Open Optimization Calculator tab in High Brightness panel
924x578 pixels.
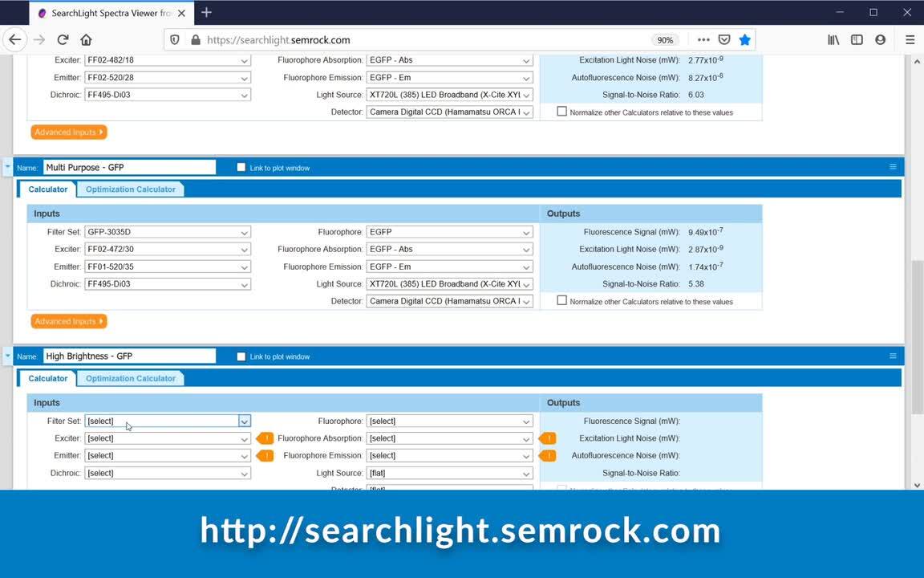click(130, 379)
